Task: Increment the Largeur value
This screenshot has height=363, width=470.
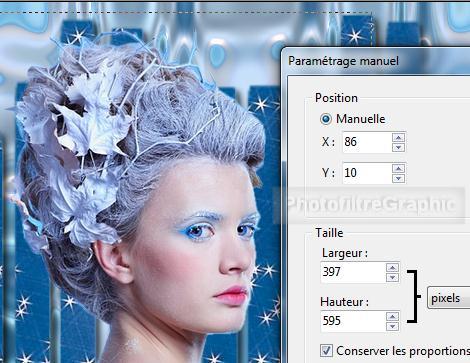Action: click(393, 267)
